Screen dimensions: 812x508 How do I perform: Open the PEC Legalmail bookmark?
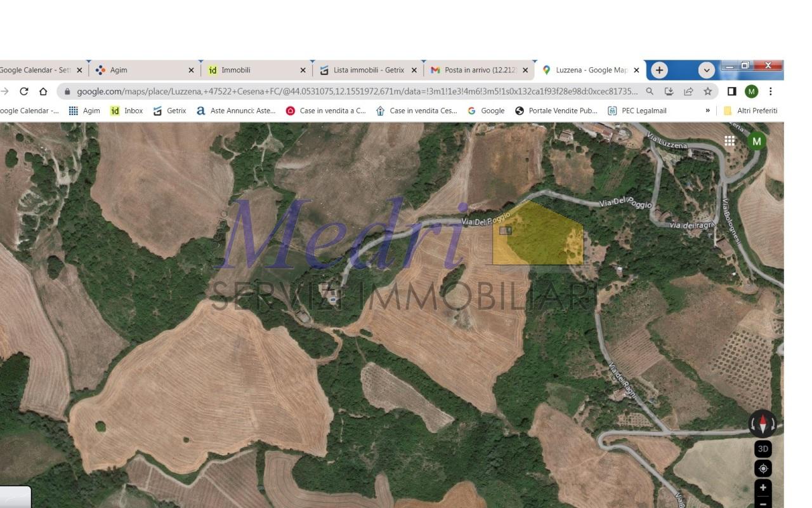coord(637,110)
